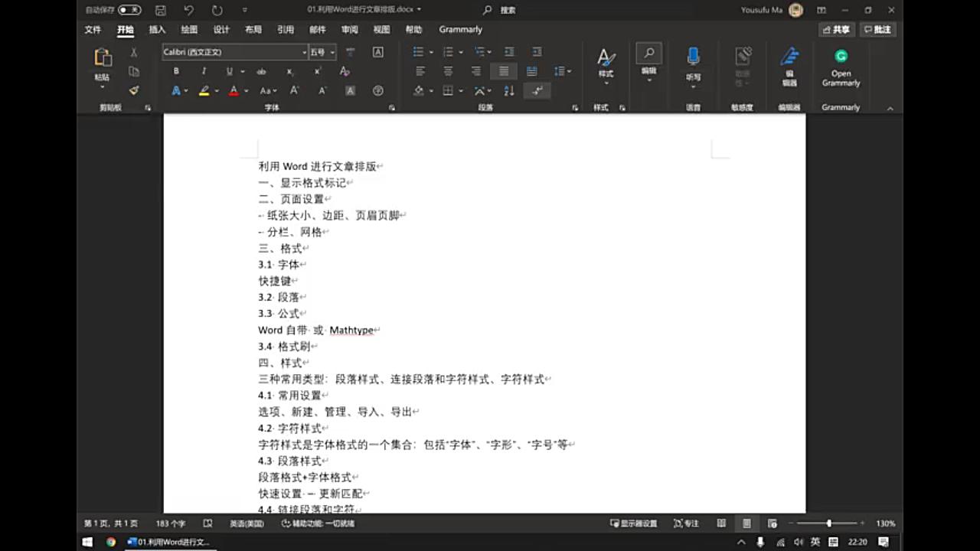
Task: Apply distributed alignment
Action: [x=531, y=71]
